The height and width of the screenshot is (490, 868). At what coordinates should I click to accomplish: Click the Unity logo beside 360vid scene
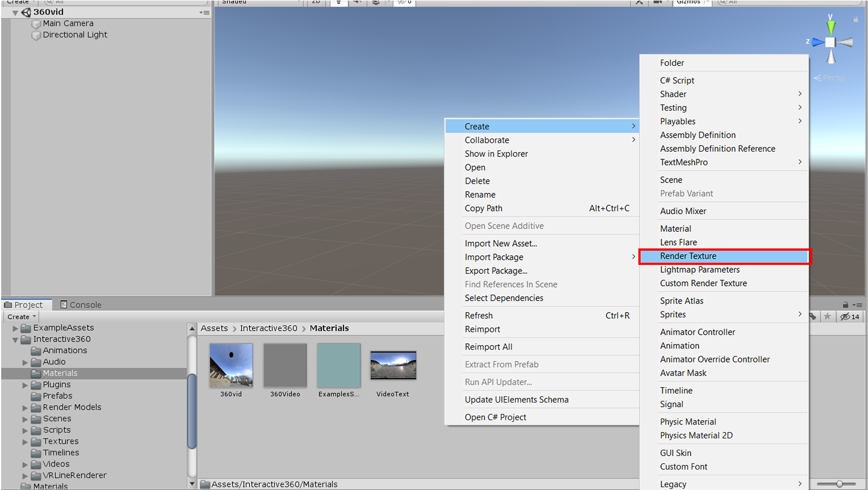[x=26, y=12]
